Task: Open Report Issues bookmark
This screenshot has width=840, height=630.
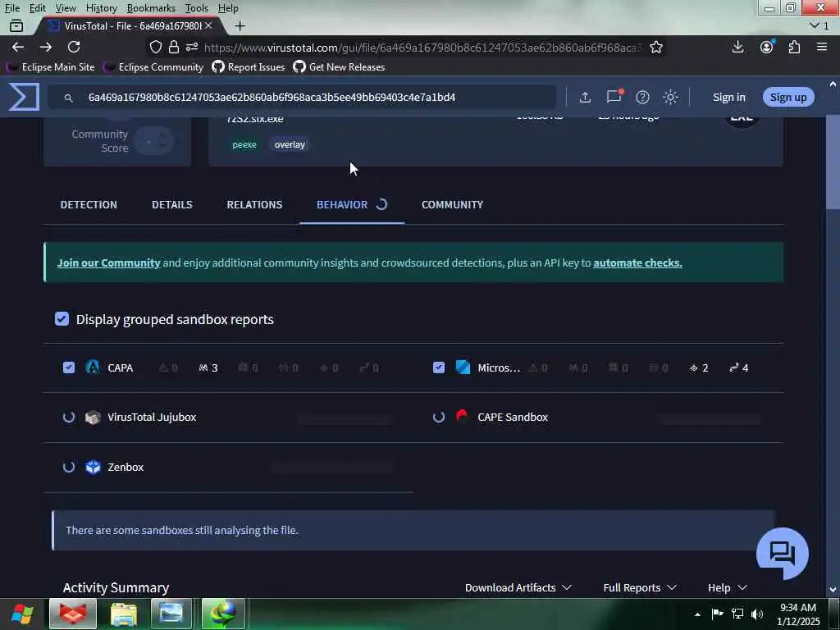Action: 249,67
